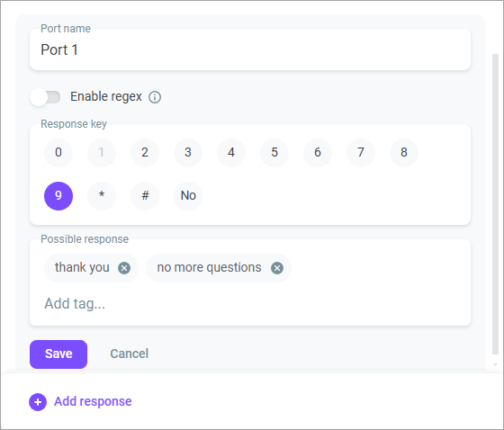Select the 'No' response key
Screen dimensions: 504x430
[x=188, y=196]
